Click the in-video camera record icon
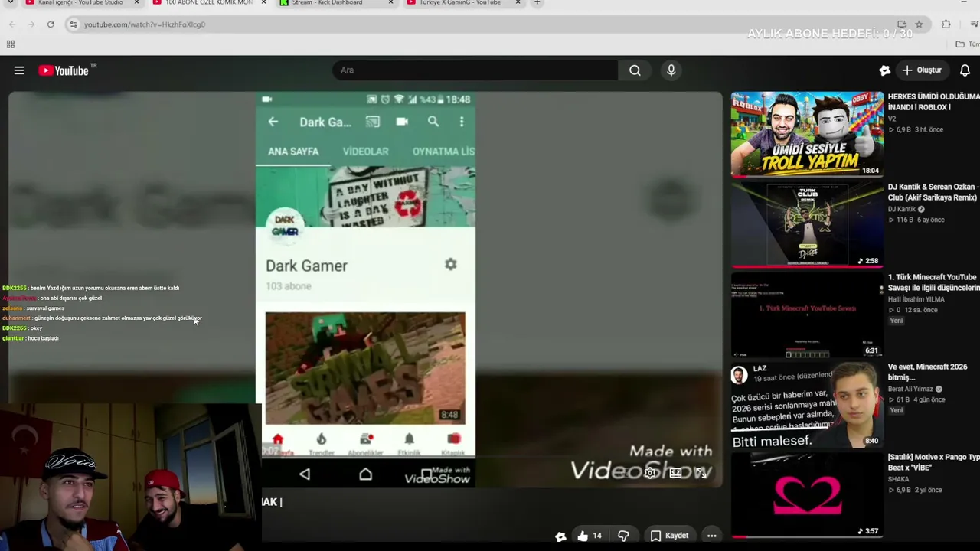The height and width of the screenshot is (551, 980). 402,122
